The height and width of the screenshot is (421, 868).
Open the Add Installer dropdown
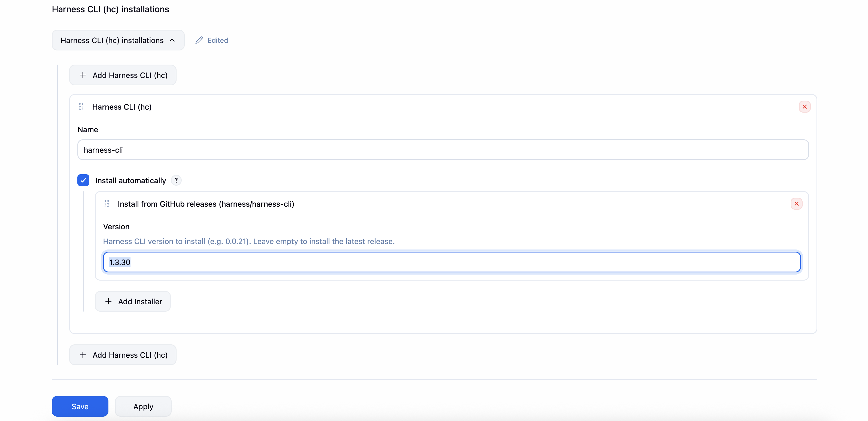pos(133,301)
